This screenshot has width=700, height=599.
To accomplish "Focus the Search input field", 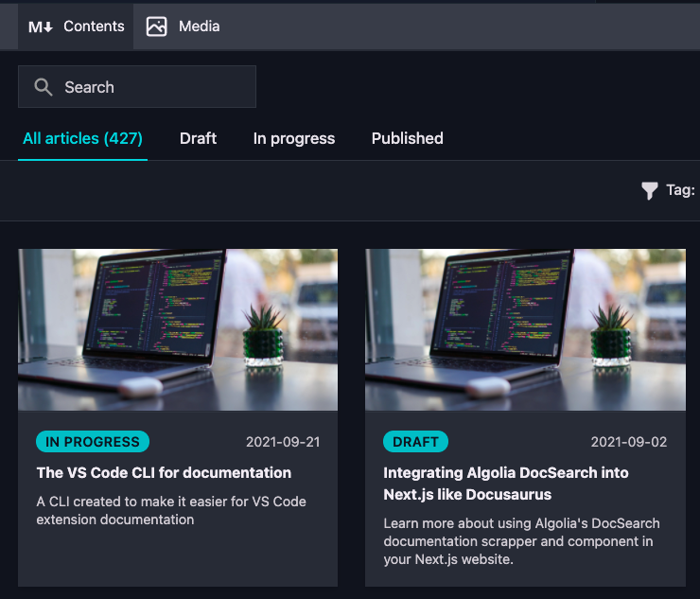I will pyautogui.click(x=151, y=87).
